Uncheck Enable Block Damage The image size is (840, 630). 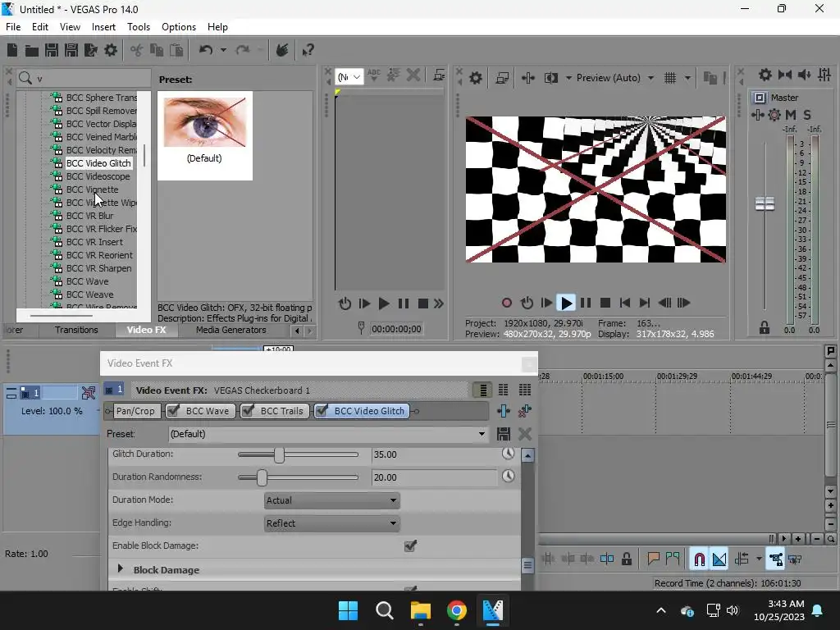(410, 546)
